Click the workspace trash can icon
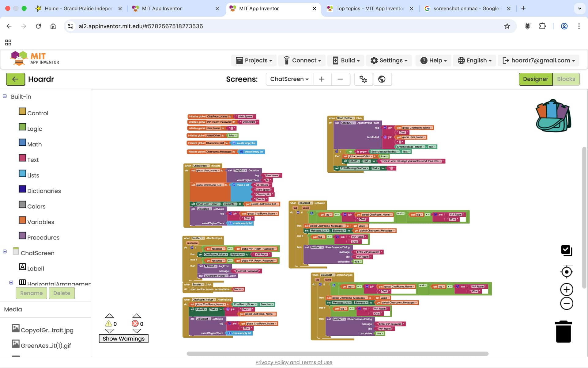This screenshot has height=368, width=588. pos(563,332)
